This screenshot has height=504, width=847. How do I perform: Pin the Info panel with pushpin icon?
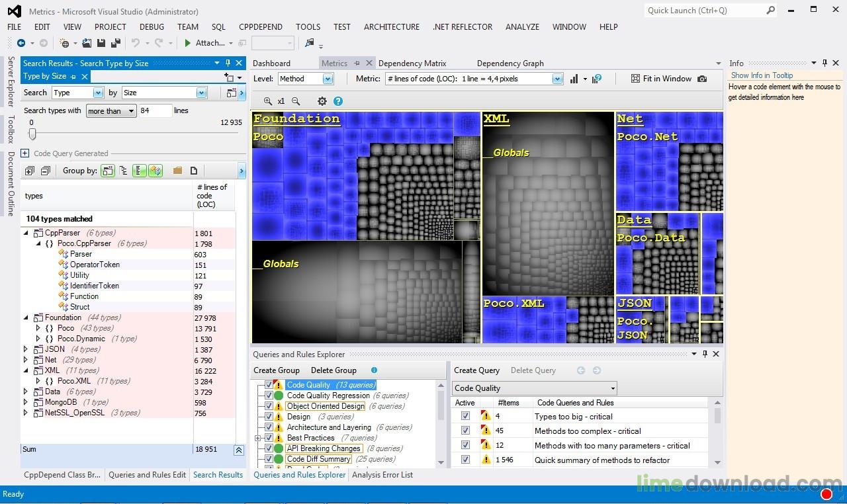coord(825,63)
